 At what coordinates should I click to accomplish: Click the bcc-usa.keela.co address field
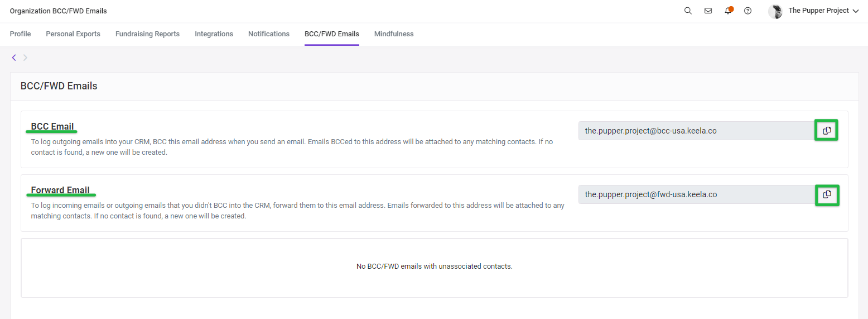[697, 131]
